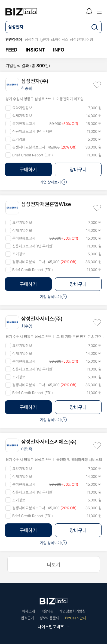Click the 더보기 load more button
107x644 pixels.
pos(54,564)
